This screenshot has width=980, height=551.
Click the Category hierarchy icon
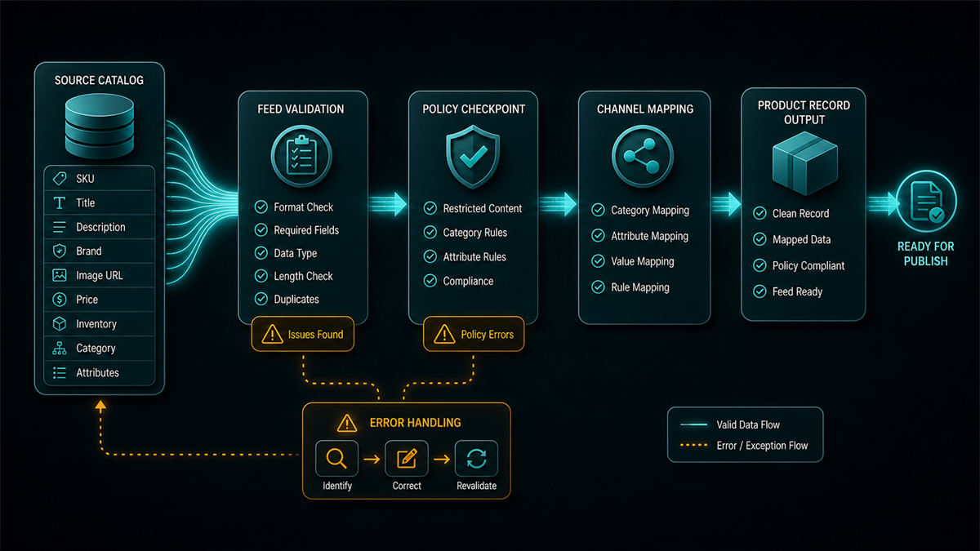[x=60, y=349]
